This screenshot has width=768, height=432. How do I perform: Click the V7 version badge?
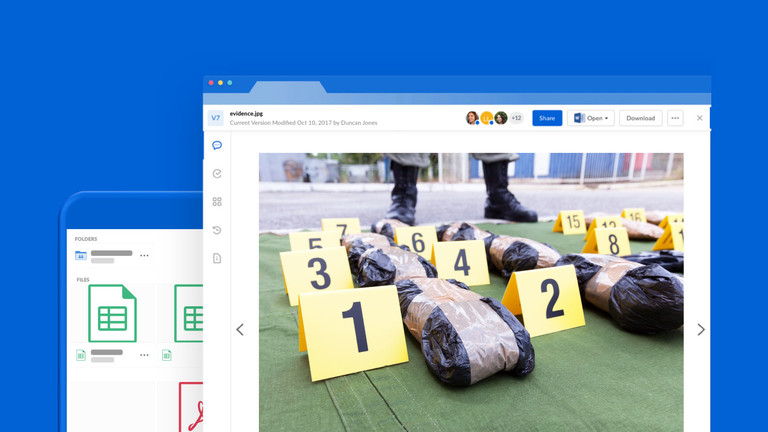tap(215, 118)
